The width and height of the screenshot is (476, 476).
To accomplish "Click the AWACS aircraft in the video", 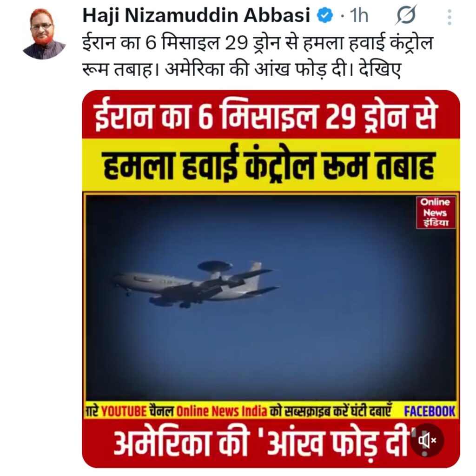I will [x=197, y=285].
